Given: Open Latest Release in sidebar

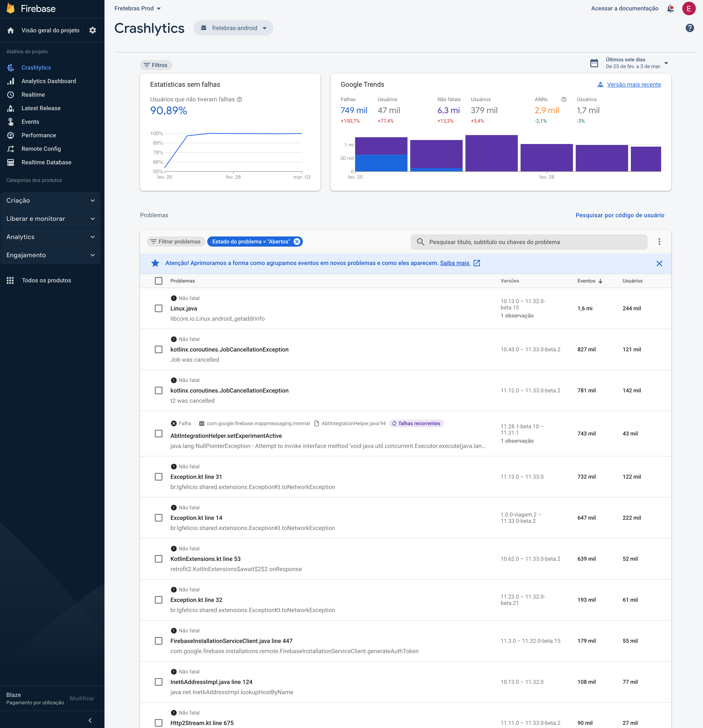Looking at the screenshot, I should pos(41,108).
